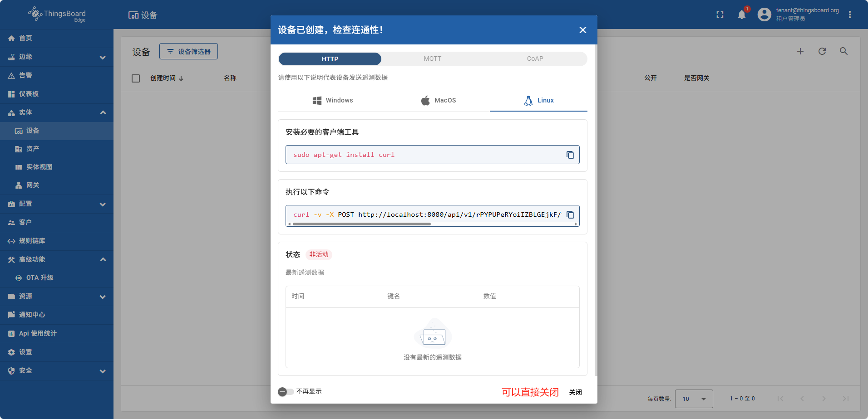Copy the curl POST command
The width and height of the screenshot is (868, 419).
coord(571,215)
